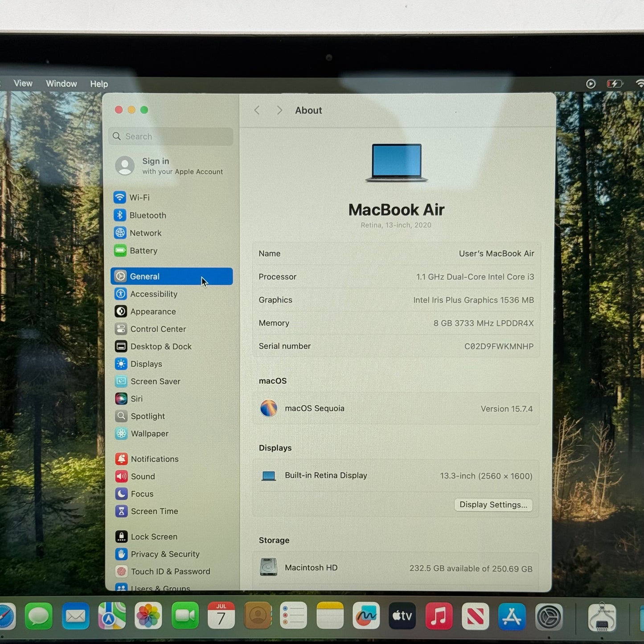Click the MacBook Air laptop image
The width and height of the screenshot is (644, 644).
pyautogui.click(x=397, y=163)
